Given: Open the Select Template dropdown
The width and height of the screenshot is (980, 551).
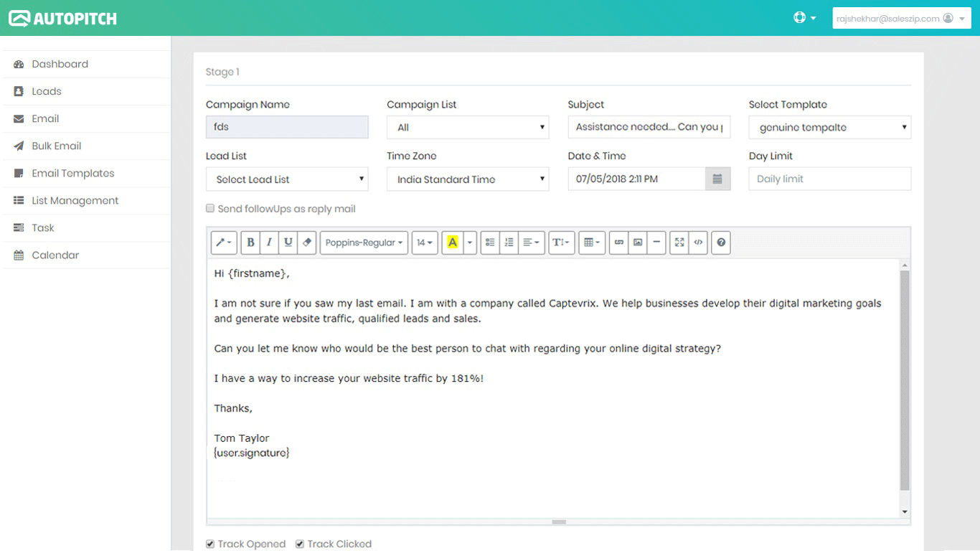Looking at the screenshot, I should pos(830,127).
